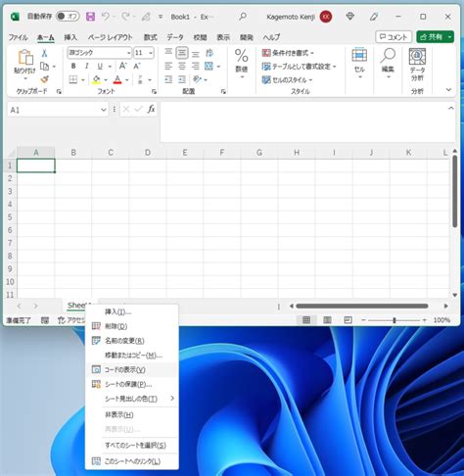Collapse the ribbon with the chevron
The height and width of the screenshot is (476, 464).
tap(449, 90)
